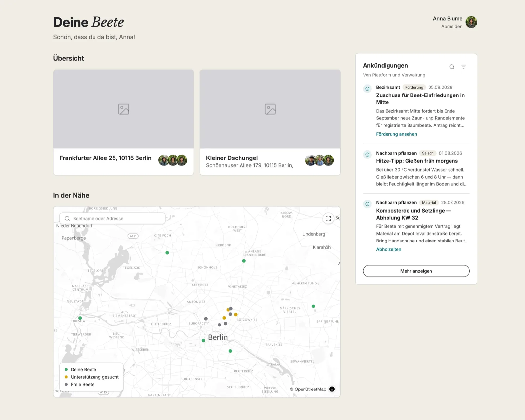The height and width of the screenshot is (420, 525).
Task: Select the green marker near Travekiez
Action: [x=230, y=351]
